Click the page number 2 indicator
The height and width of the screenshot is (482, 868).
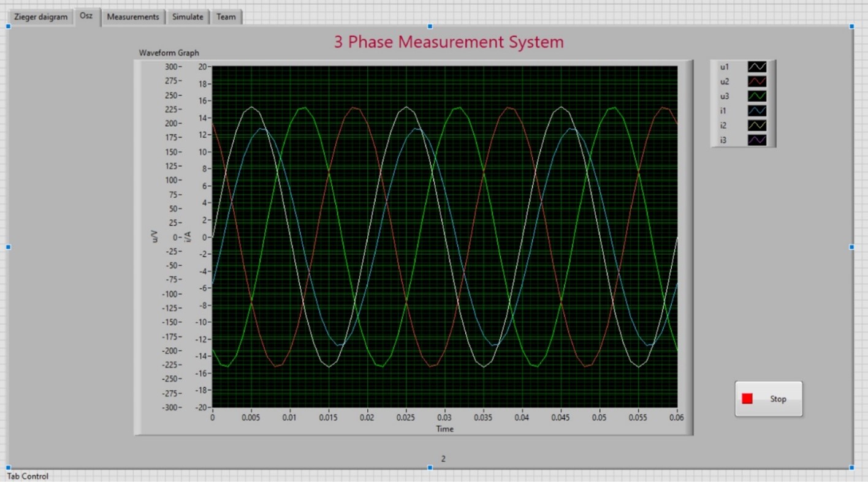[x=443, y=458]
